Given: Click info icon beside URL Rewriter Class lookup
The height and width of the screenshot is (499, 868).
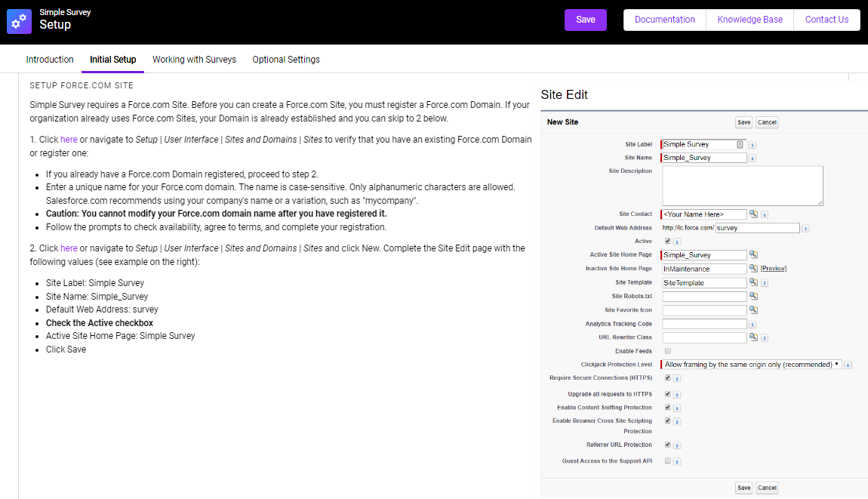Looking at the screenshot, I should (765, 338).
